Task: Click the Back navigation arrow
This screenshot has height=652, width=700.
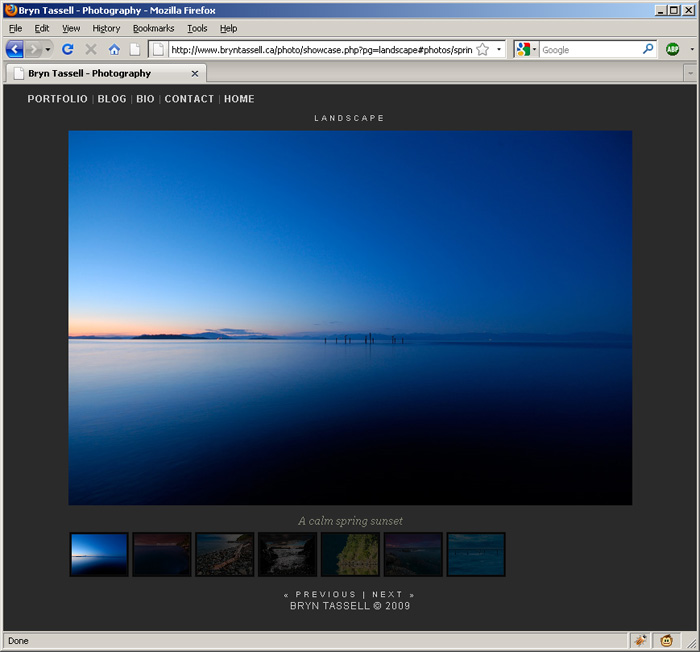Action: pos(15,49)
